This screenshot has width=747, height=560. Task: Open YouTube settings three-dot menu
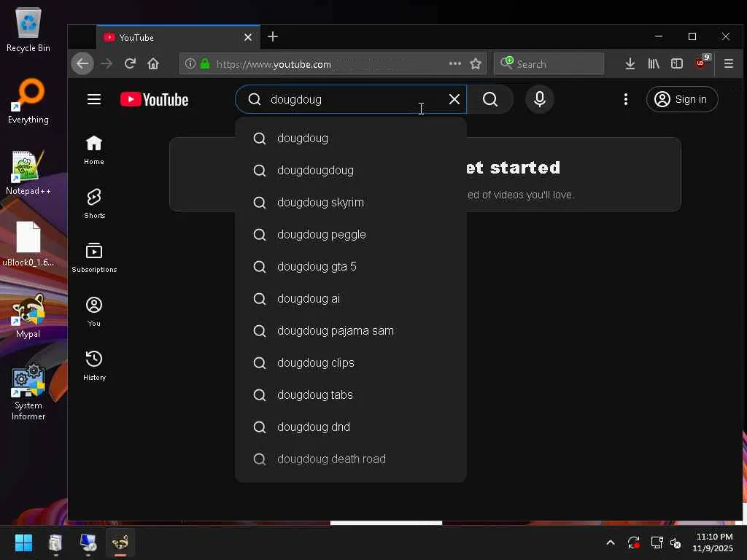pyautogui.click(x=625, y=99)
